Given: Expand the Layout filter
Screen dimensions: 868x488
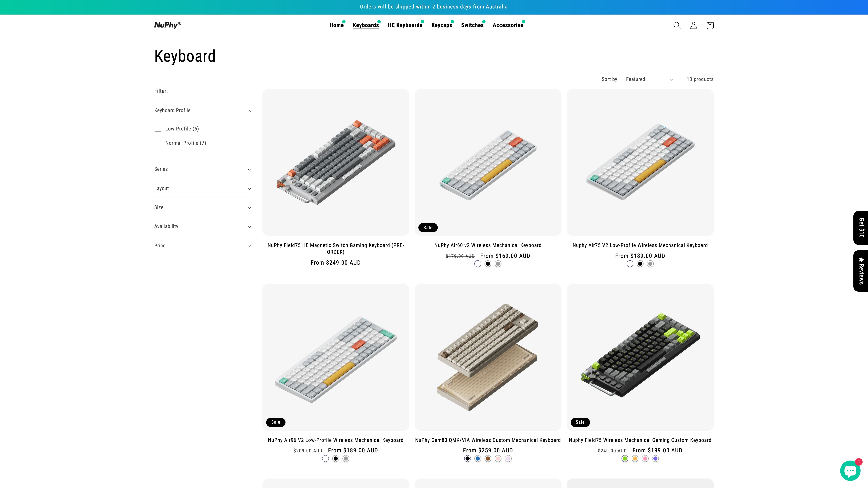Looking at the screenshot, I should click(203, 188).
